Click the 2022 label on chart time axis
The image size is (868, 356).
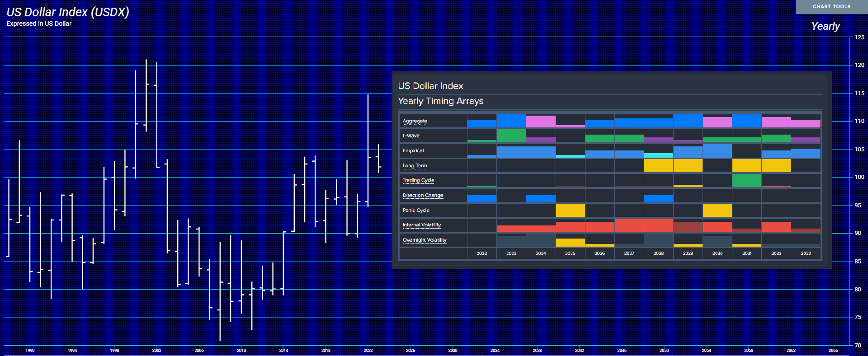click(x=368, y=350)
